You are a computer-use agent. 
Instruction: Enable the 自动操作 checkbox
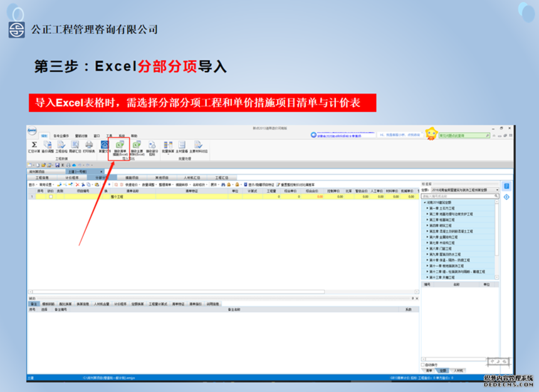[423, 364]
